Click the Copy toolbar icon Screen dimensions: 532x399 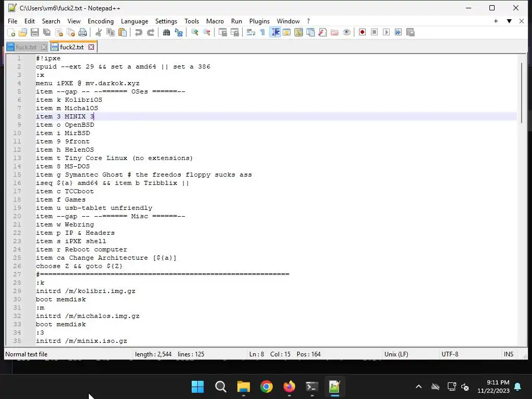[111, 32]
